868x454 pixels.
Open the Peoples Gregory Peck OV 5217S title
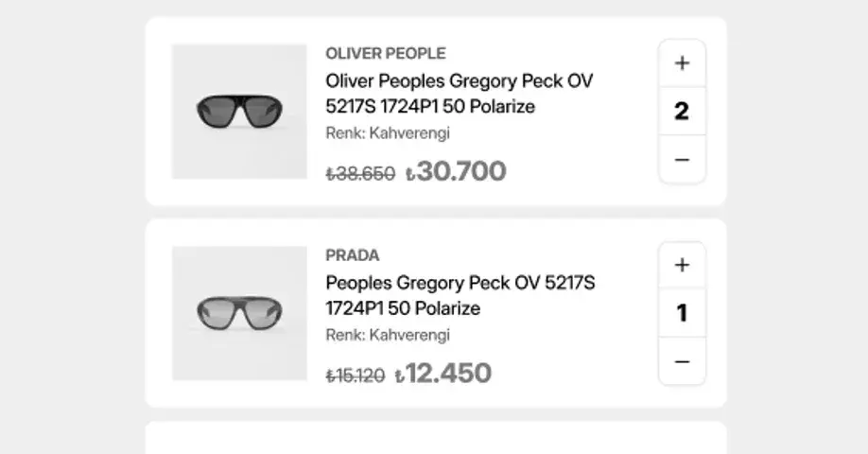pyautogui.click(x=460, y=296)
